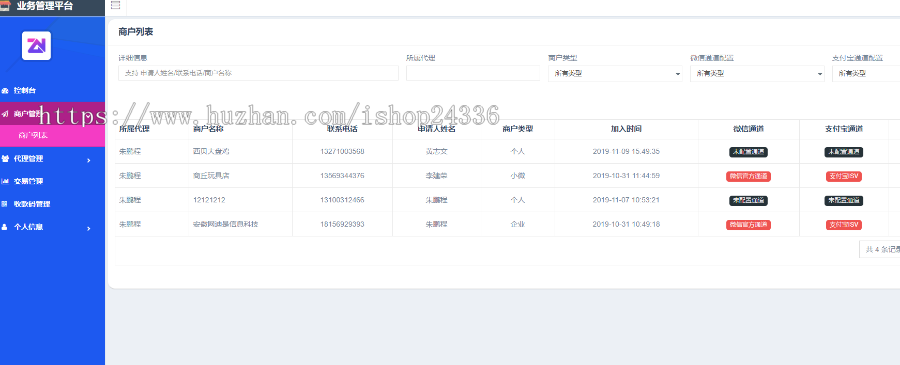Click phone number 13271003568

(343, 152)
